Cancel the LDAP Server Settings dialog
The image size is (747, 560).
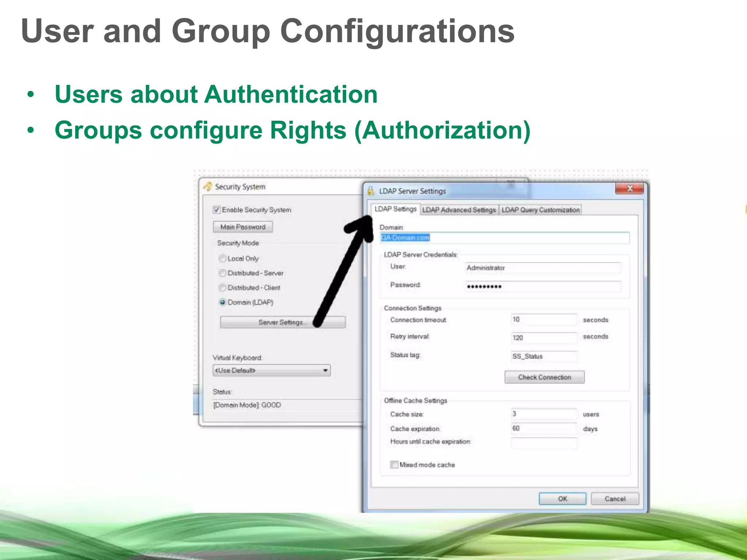(615, 499)
